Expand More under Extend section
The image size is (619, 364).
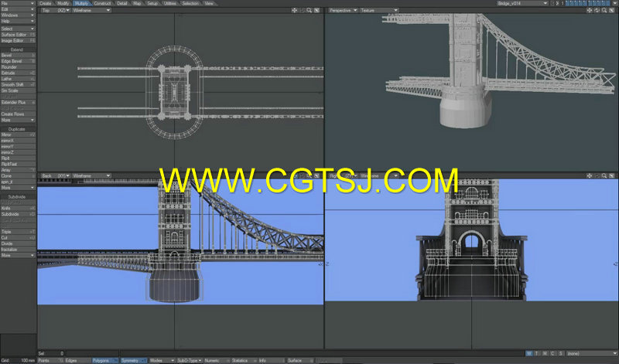coord(18,120)
